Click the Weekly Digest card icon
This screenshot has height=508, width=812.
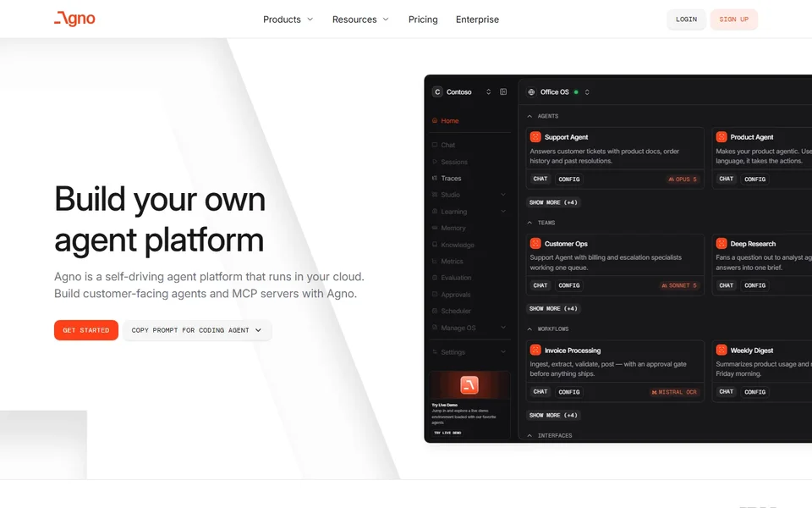tap(721, 351)
